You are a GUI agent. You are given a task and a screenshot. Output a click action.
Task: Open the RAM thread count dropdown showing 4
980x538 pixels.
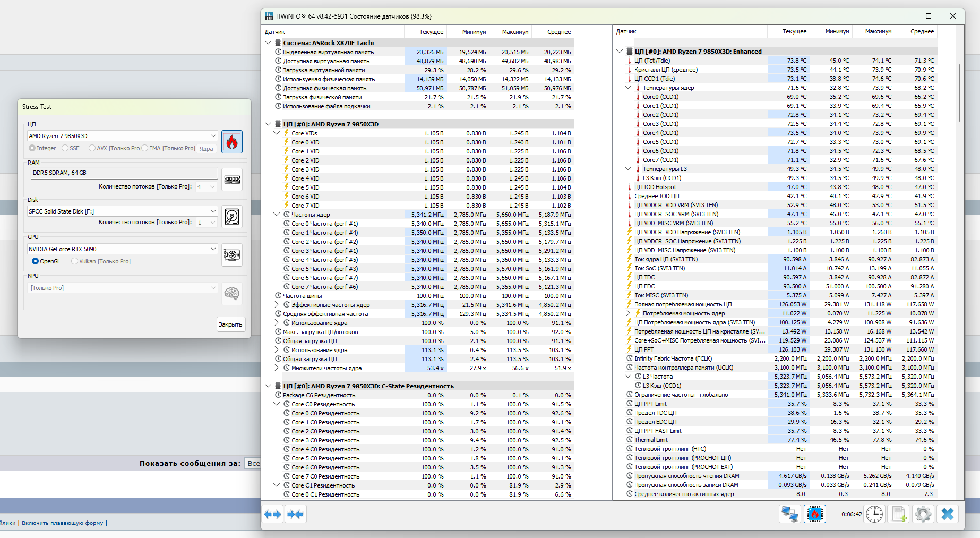click(x=205, y=187)
